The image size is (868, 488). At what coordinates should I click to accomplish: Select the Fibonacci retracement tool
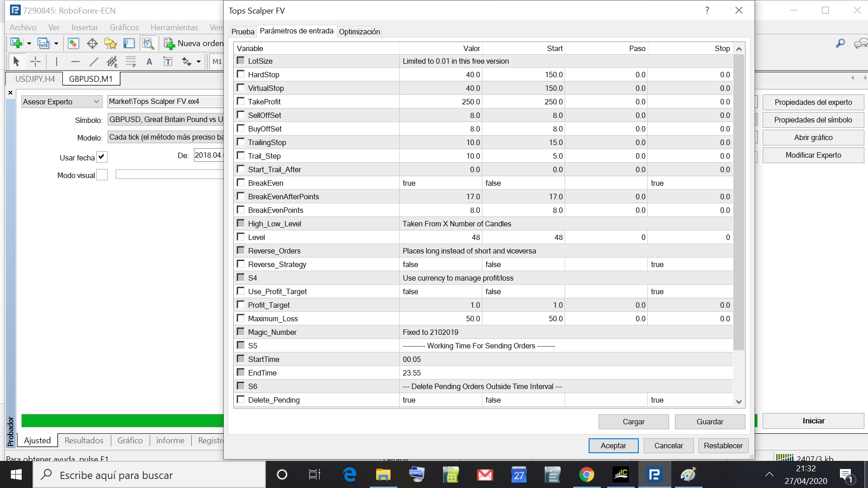(x=131, y=61)
